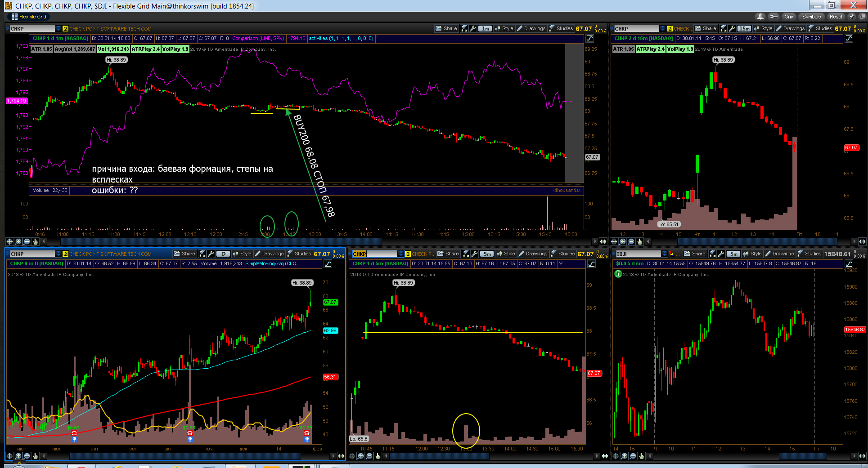Click the Symbols button in the top bar
The height and width of the screenshot is (468, 868).
click(811, 17)
